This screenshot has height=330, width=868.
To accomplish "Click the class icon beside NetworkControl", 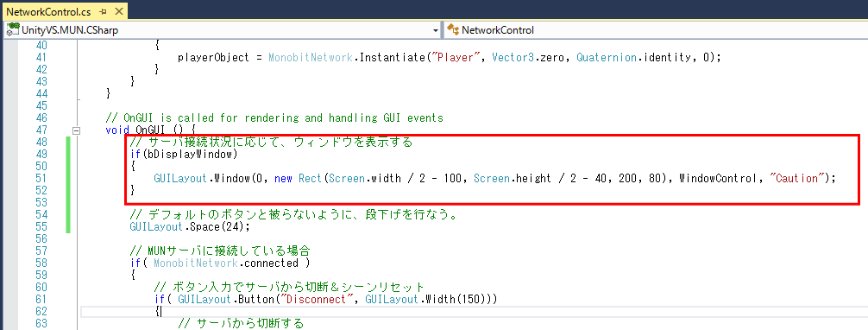I will coord(453,30).
